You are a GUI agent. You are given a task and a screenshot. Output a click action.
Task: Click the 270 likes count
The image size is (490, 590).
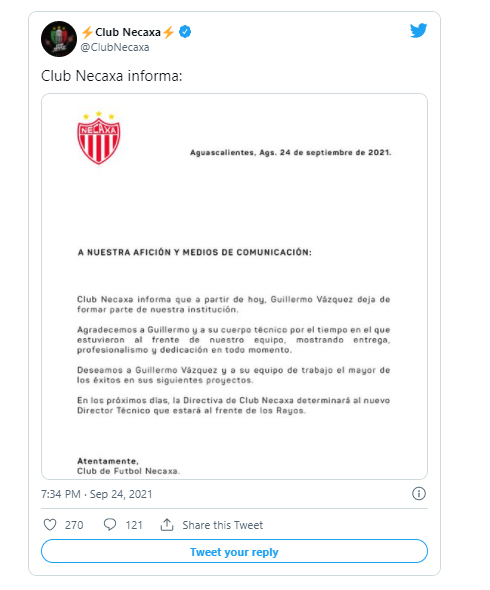[x=74, y=525]
